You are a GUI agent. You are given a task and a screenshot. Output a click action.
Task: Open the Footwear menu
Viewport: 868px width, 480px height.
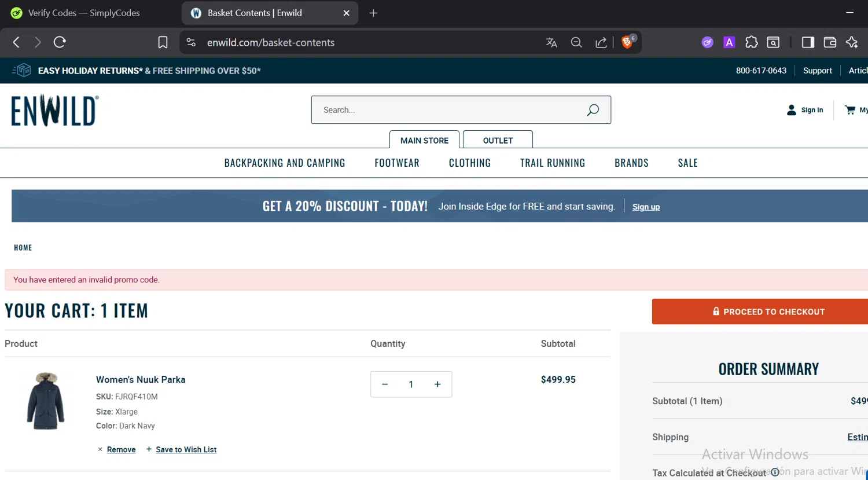397,163
